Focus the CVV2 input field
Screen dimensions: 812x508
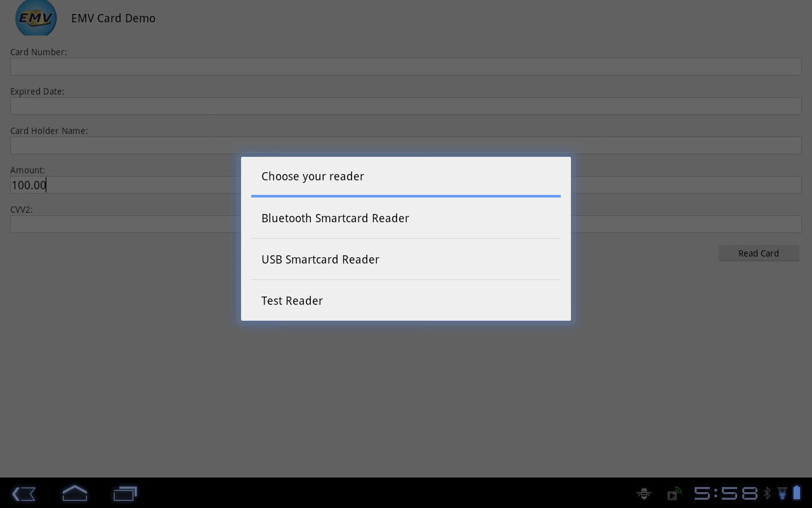(406, 224)
